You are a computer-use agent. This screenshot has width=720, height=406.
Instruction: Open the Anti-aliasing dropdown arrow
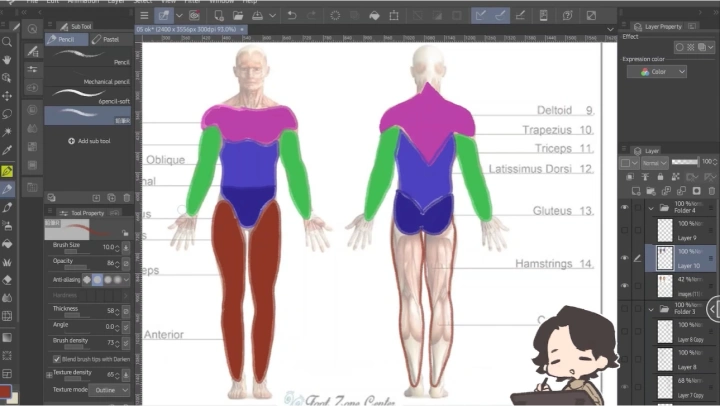coord(126,279)
